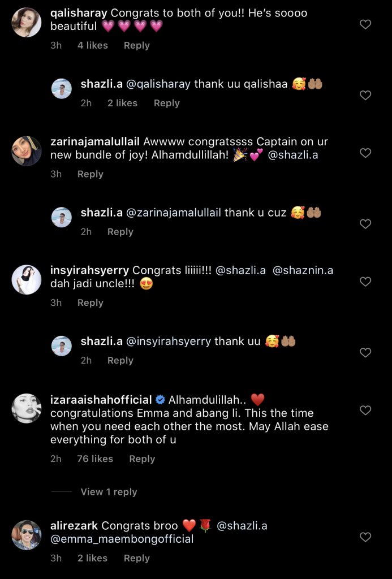View the 76 likes on izaraaishahofficial's comment
This screenshot has width=392, height=579.
pyautogui.click(x=95, y=459)
